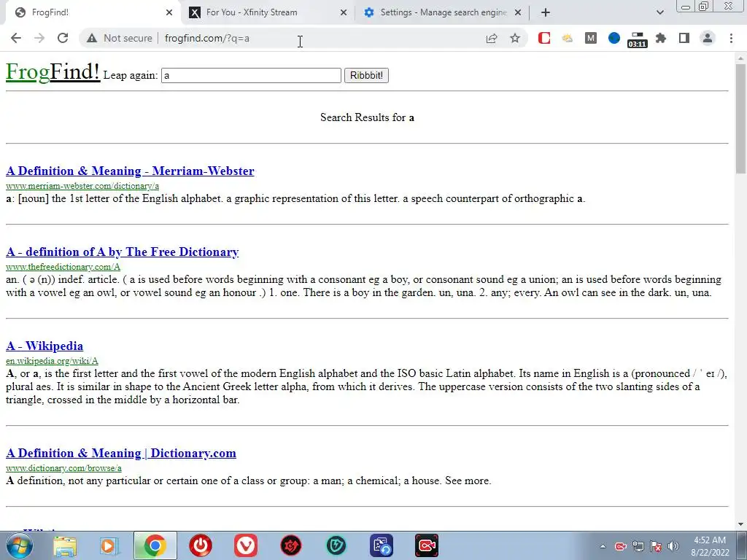
Task: Open Windows Explorer from the taskbar
Action: click(x=64, y=545)
